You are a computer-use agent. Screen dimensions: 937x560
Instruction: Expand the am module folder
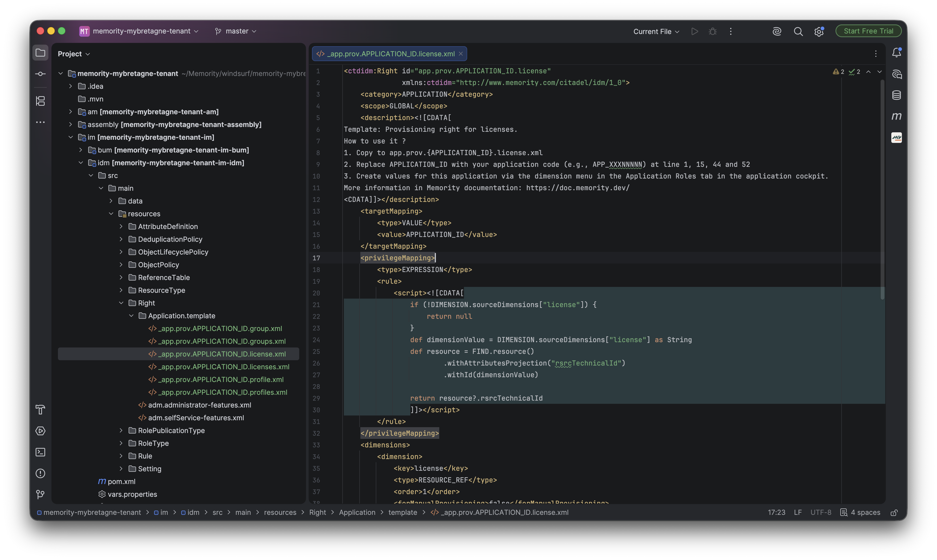click(71, 112)
